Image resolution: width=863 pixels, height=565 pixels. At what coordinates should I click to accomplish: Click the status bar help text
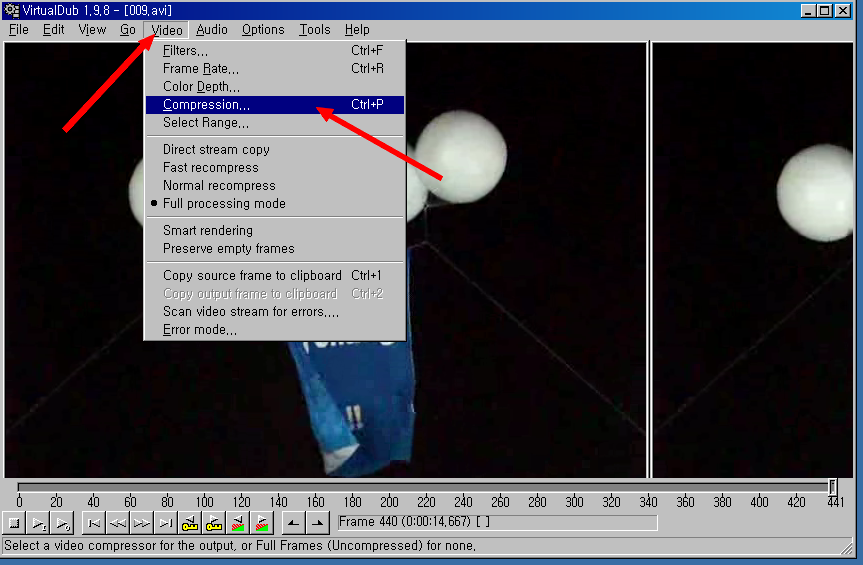pos(240,546)
